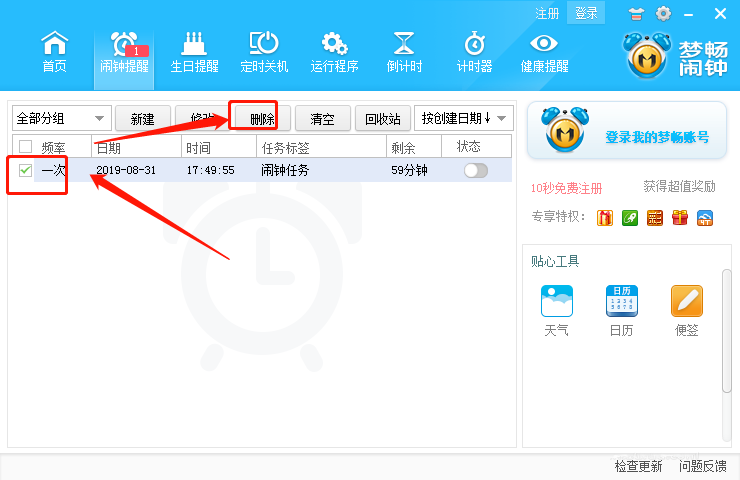Minimize the 梦畅闹钟 window
Screen dimensions: 740x480
tap(689, 15)
